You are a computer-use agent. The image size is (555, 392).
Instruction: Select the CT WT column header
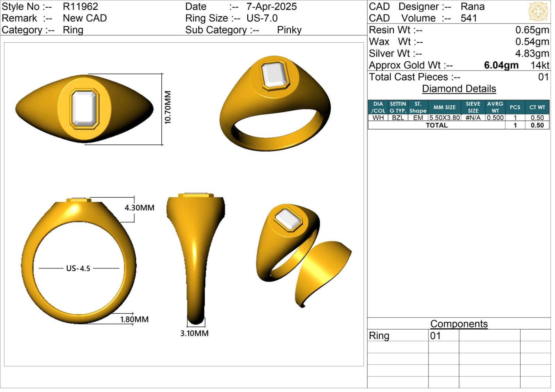(x=537, y=107)
